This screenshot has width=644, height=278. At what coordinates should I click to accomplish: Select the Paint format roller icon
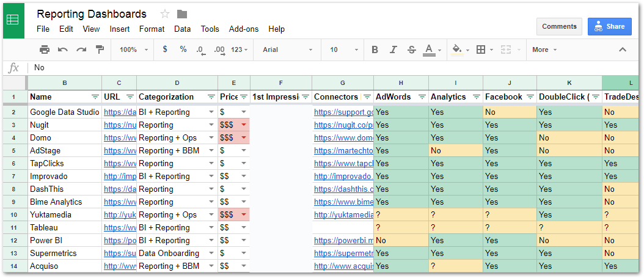100,49
